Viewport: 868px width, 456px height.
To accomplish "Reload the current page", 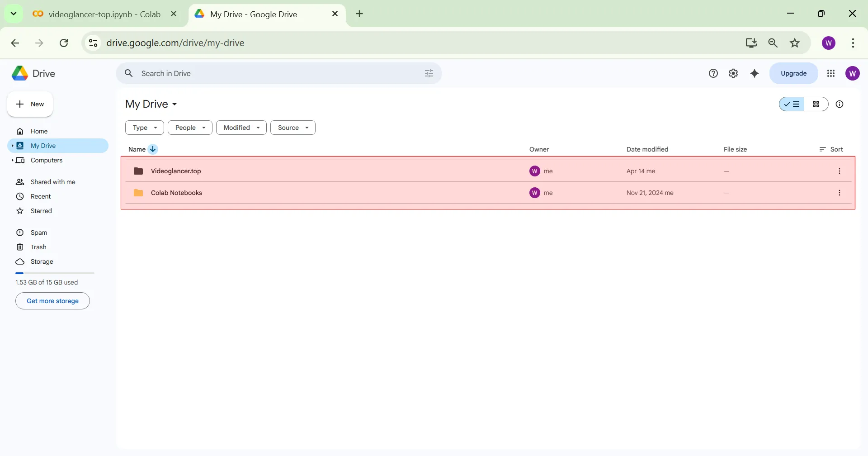I will (x=64, y=43).
